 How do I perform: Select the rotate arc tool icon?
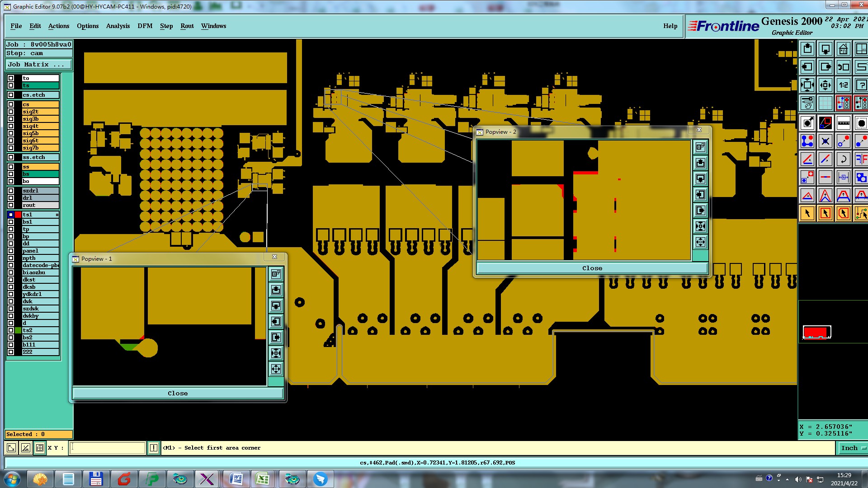pos(843,159)
